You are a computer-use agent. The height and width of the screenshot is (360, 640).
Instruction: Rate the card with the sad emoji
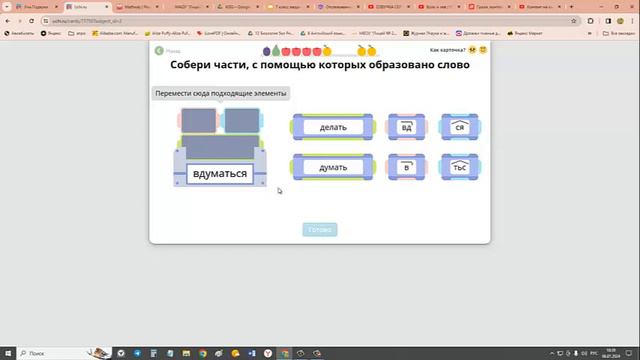click(472, 50)
